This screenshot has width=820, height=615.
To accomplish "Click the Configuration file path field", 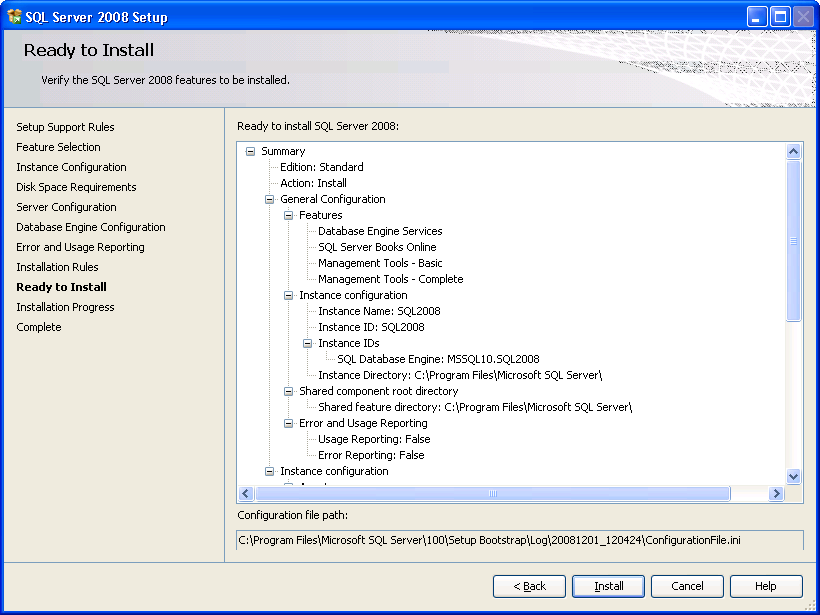I will point(520,540).
